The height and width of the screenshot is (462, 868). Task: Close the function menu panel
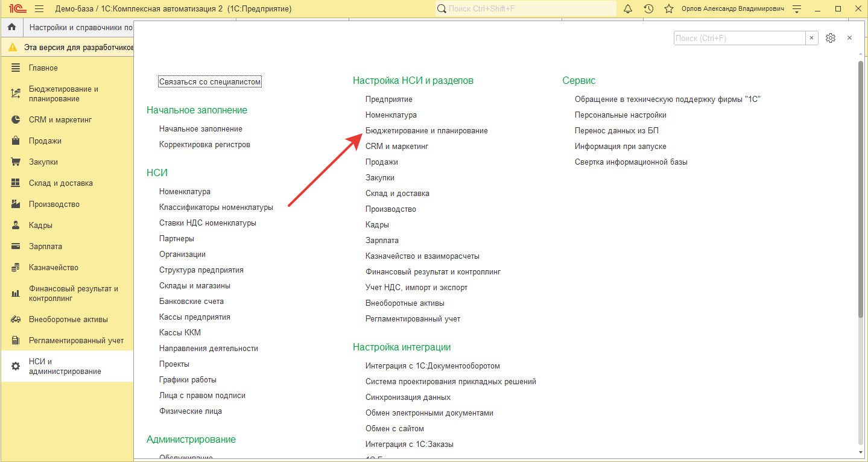click(849, 38)
